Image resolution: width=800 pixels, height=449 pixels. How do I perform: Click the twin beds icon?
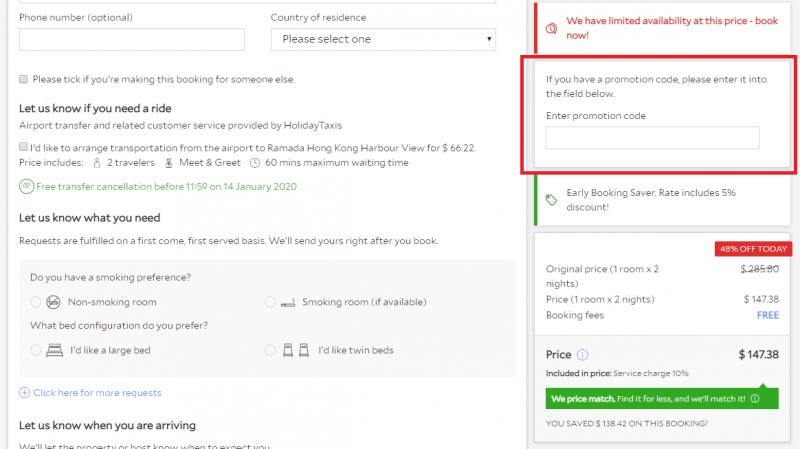(296, 350)
